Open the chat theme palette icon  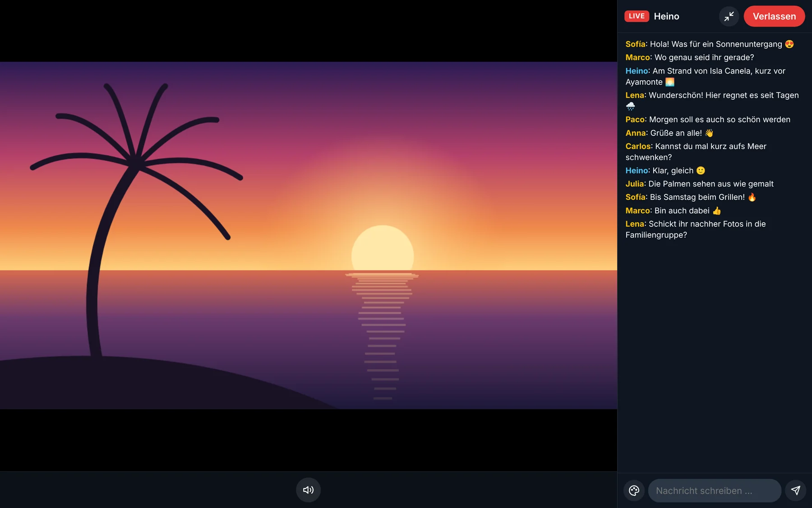click(x=634, y=490)
